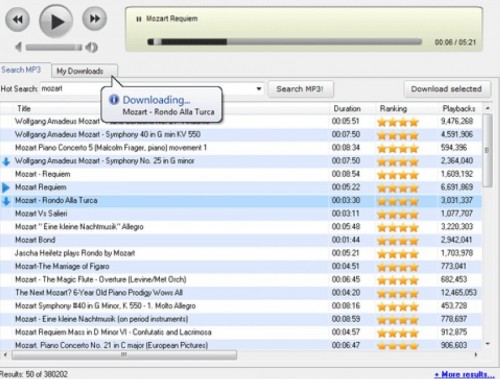Click the loud-volume speaker icon
Image resolution: width=500 pixels, height=379 pixels.
tap(91, 47)
